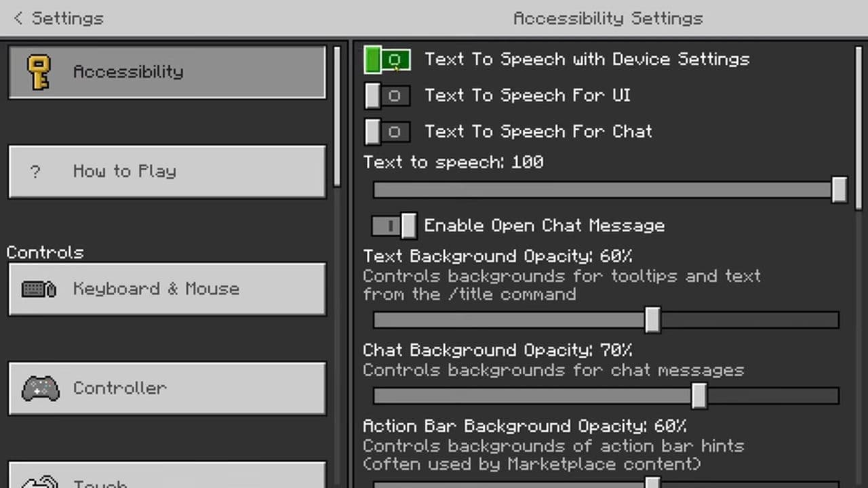Click the Touch icon in sidebar
This screenshot has width=868, height=488.
(40, 481)
